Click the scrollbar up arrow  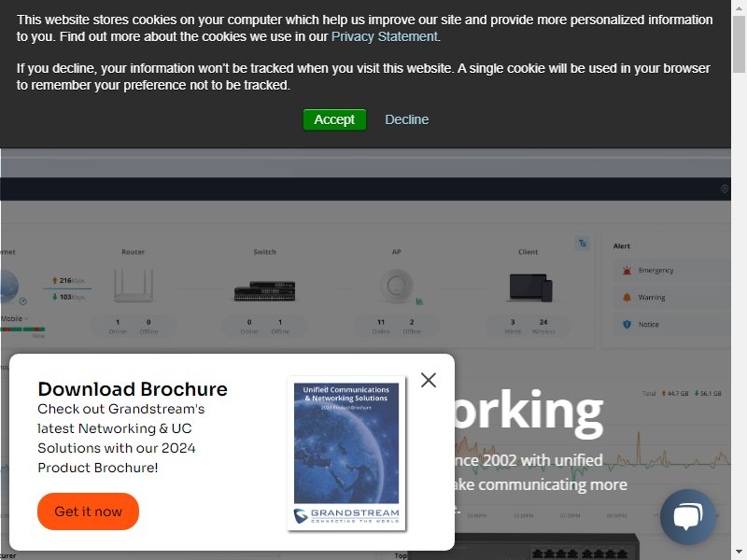[x=739, y=8]
